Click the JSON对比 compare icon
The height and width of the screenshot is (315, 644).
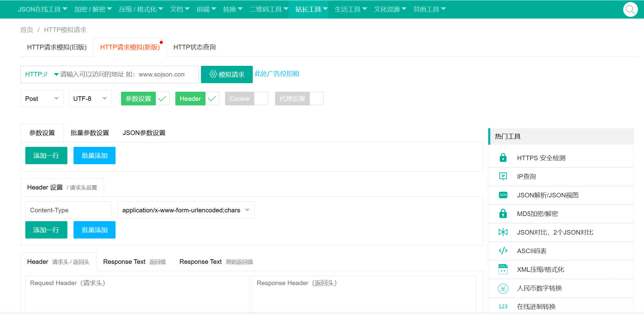(x=503, y=232)
